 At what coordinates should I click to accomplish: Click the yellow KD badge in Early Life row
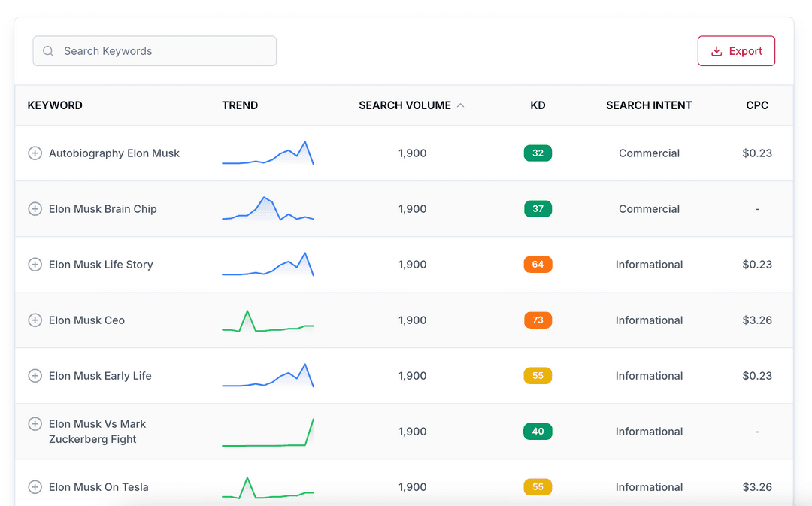click(x=538, y=376)
